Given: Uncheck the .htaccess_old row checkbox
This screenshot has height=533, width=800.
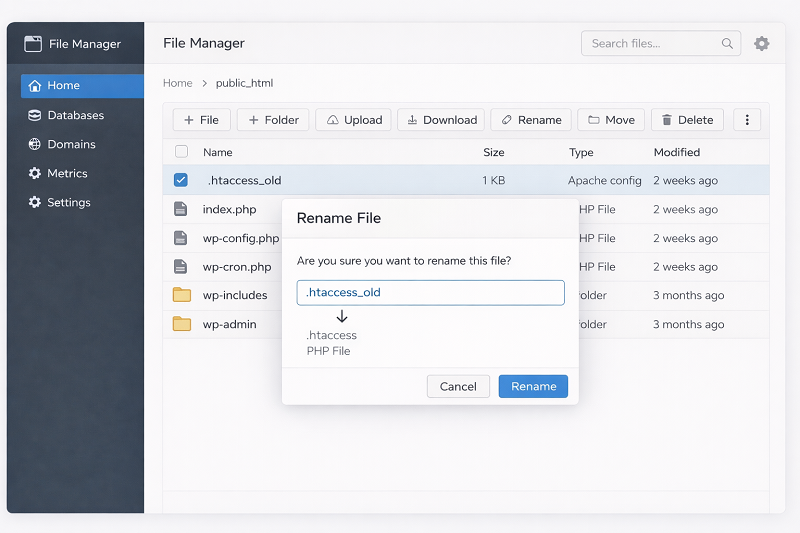Looking at the screenshot, I should (x=181, y=180).
